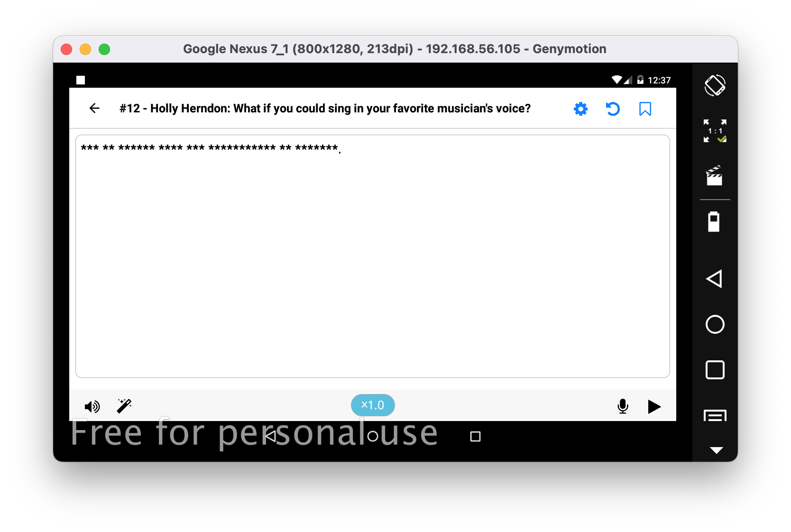Rotate the device screen in Genymotion sidebar
This screenshot has width=791, height=532.
click(x=715, y=85)
